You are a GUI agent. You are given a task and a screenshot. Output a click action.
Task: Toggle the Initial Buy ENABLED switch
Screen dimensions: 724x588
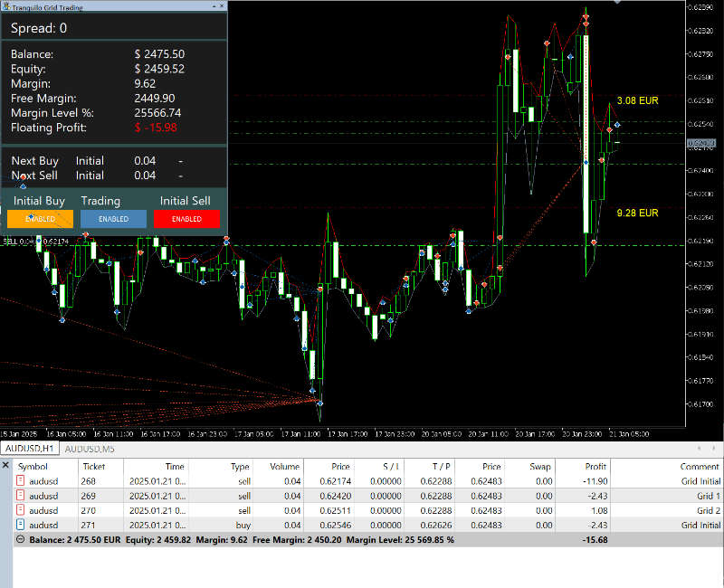39,218
